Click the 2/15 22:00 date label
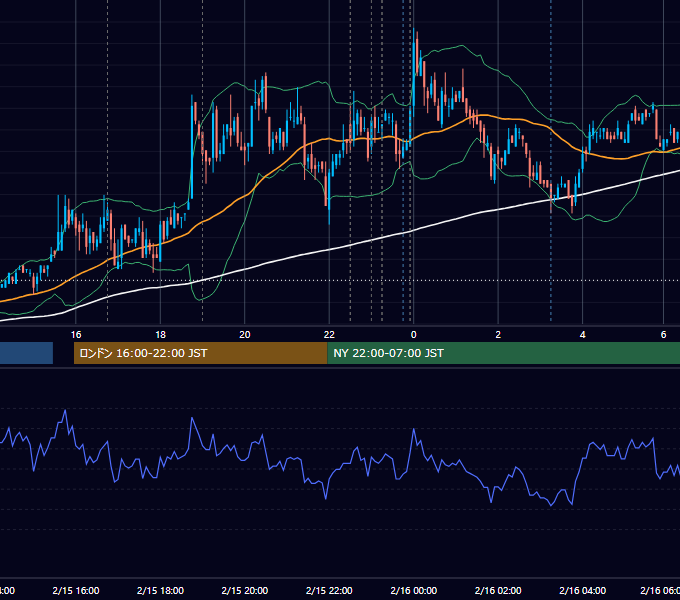This screenshot has width=680, height=600. 329,590
